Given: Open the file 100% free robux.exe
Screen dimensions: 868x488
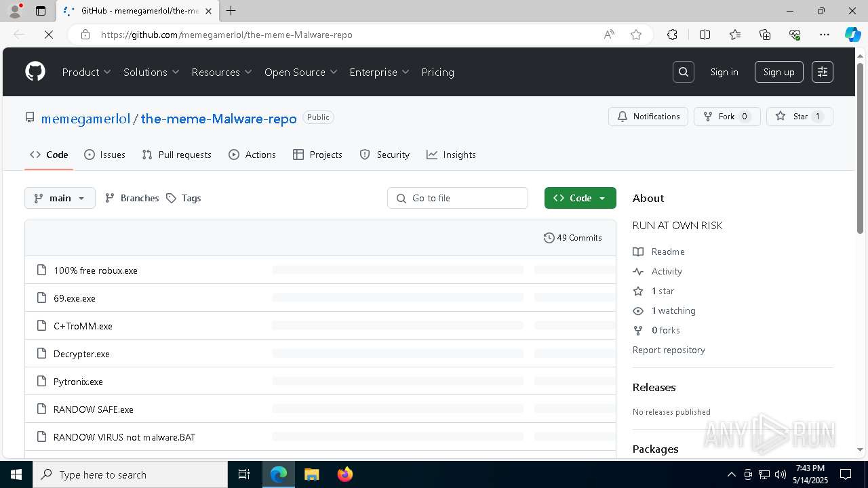Looking at the screenshot, I should (x=96, y=270).
